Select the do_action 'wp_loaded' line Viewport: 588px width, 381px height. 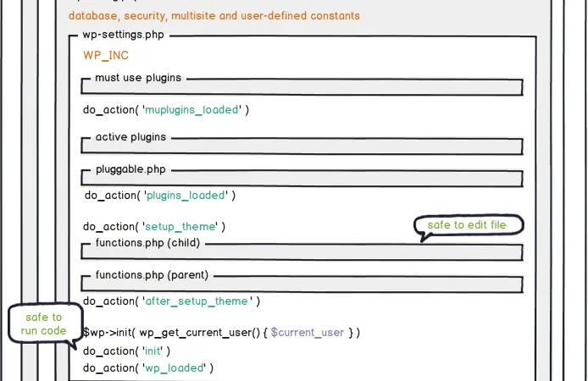[148, 368]
